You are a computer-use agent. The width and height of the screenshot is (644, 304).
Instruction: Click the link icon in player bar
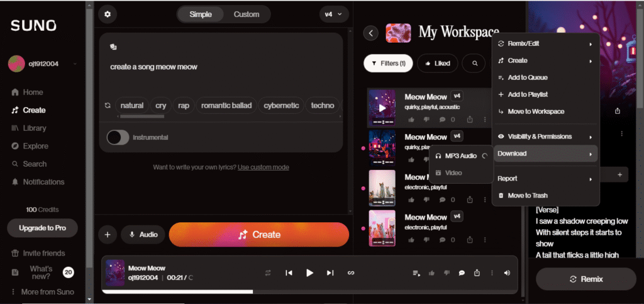tap(351, 273)
